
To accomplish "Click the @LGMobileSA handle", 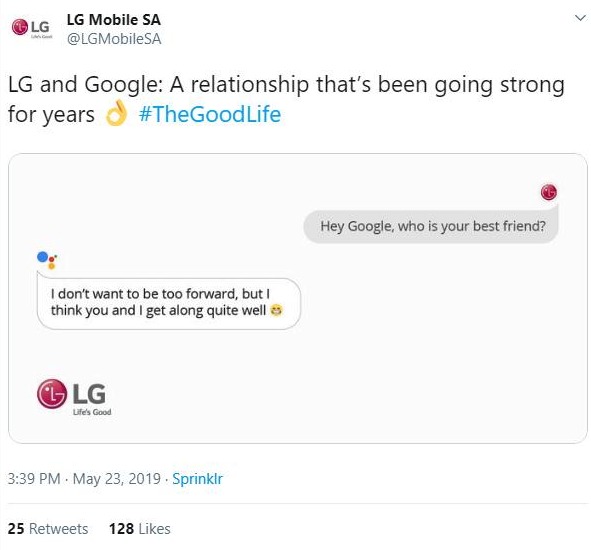I will [114, 39].
